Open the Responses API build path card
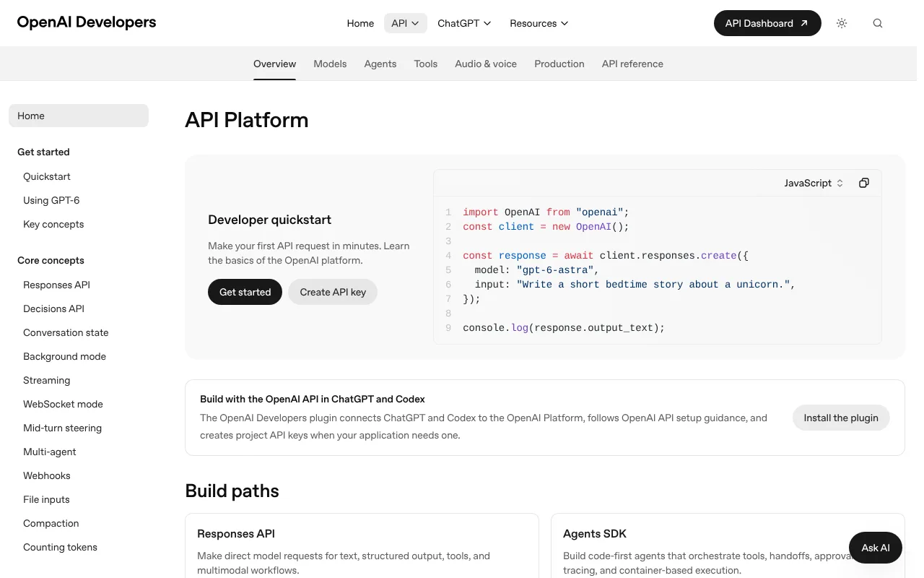Viewport: 924px width, 578px height. [362, 545]
